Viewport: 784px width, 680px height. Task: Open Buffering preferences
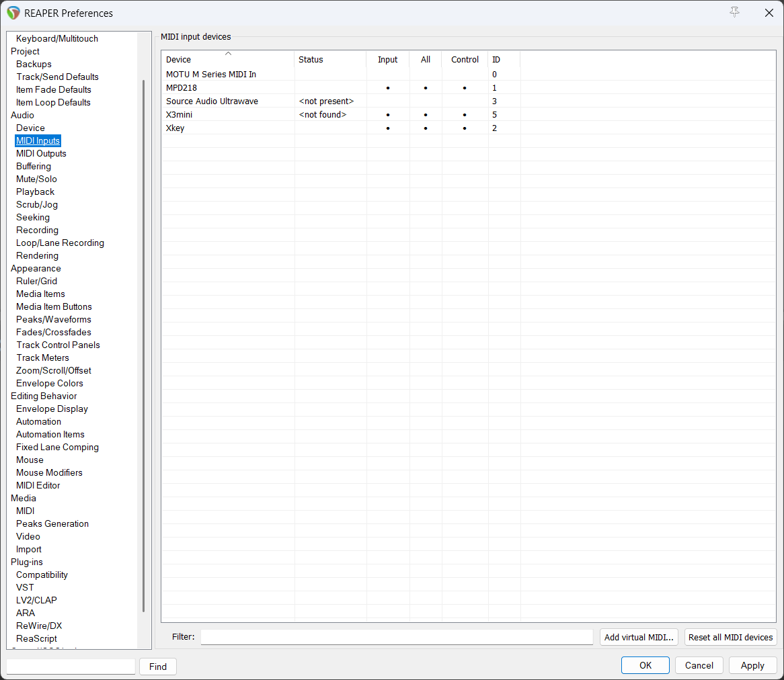[x=34, y=167]
